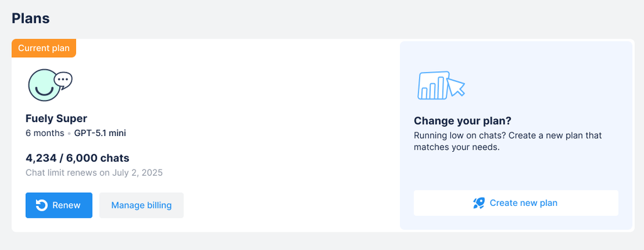Click the smiley chatbot face icon

45,85
